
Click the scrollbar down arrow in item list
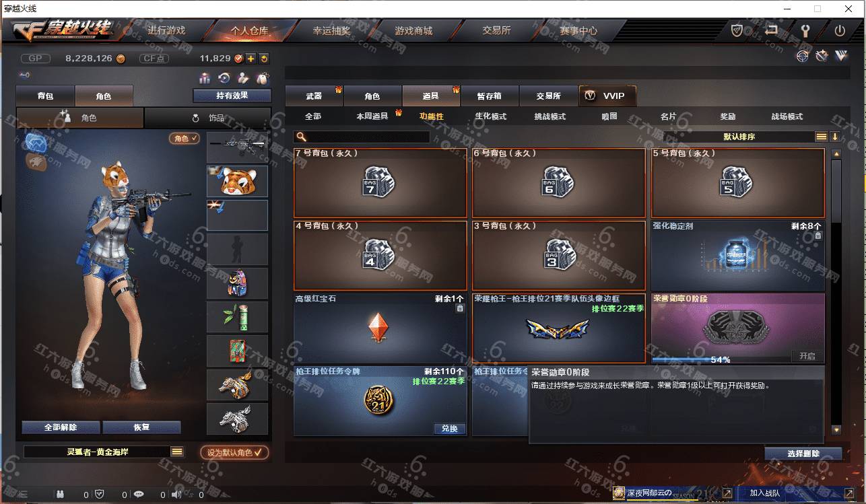[x=836, y=429]
